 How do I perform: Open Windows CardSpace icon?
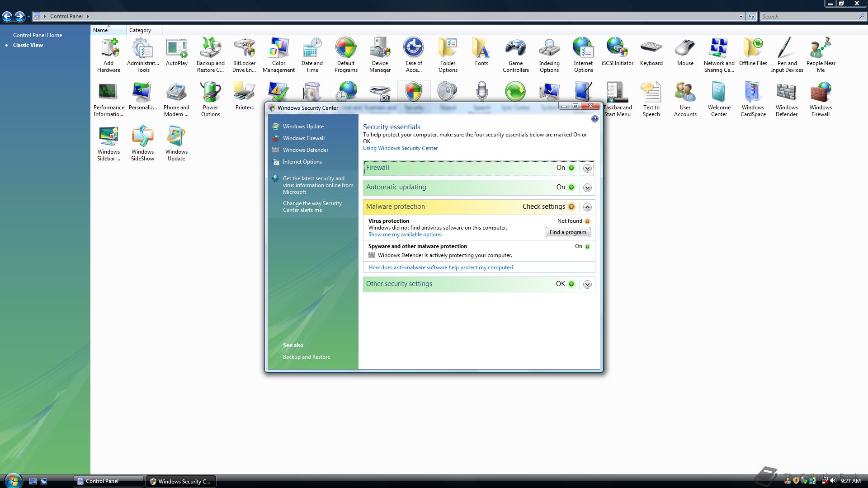[753, 99]
